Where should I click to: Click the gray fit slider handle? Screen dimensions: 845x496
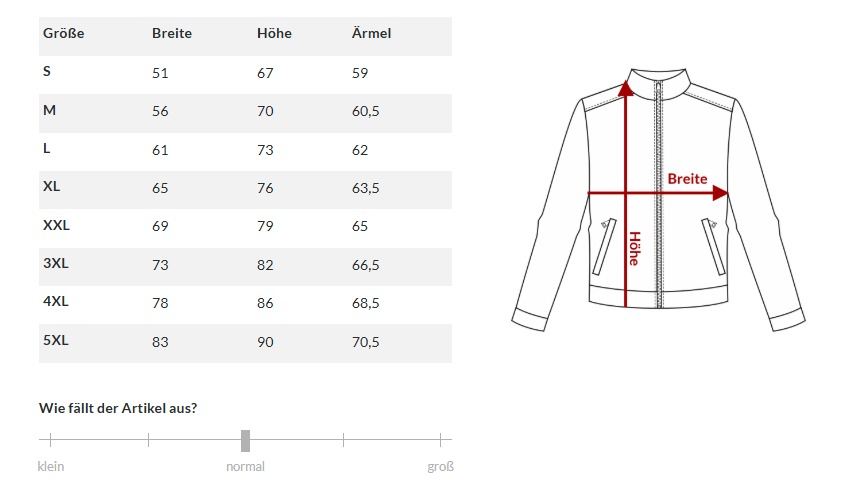[x=245, y=440]
